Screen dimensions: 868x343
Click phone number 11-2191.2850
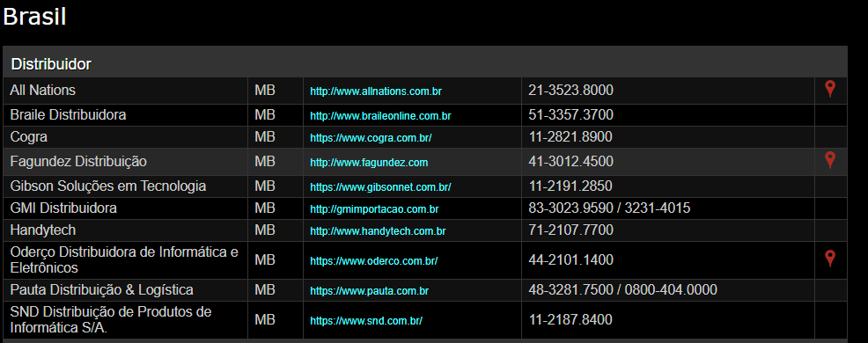coord(570,186)
